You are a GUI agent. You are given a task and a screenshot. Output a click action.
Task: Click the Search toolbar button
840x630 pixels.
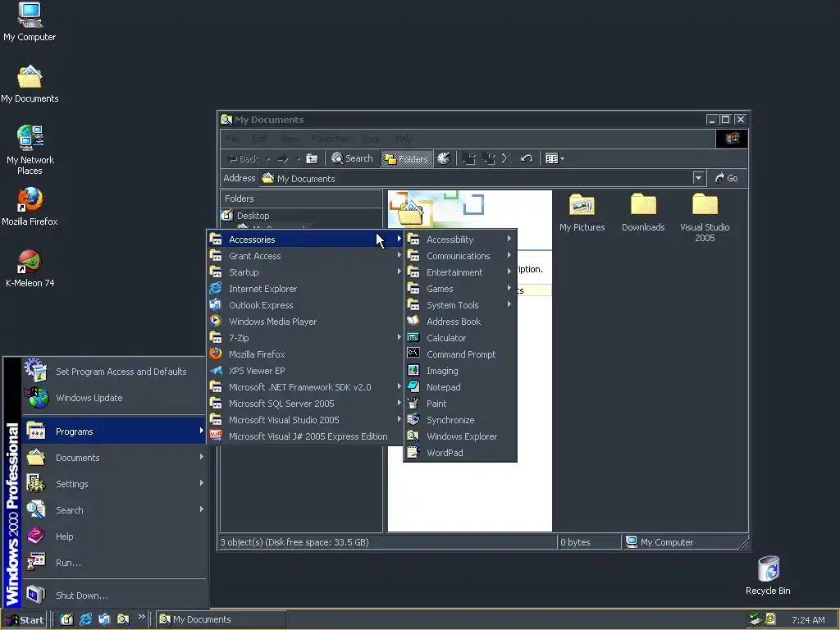[x=352, y=158]
